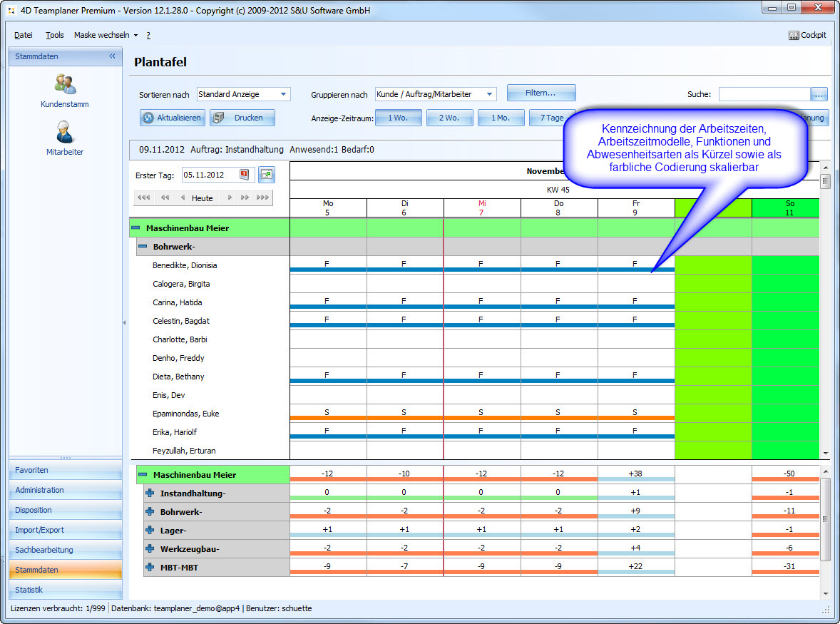Click into the Suche search field
Image resolution: width=840 pixels, height=624 pixels.
764,94
